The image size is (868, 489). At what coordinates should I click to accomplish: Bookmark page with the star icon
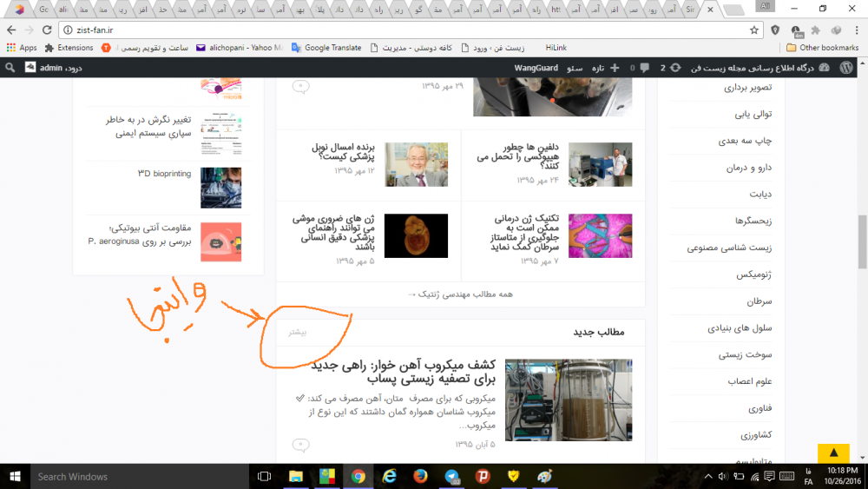754,30
